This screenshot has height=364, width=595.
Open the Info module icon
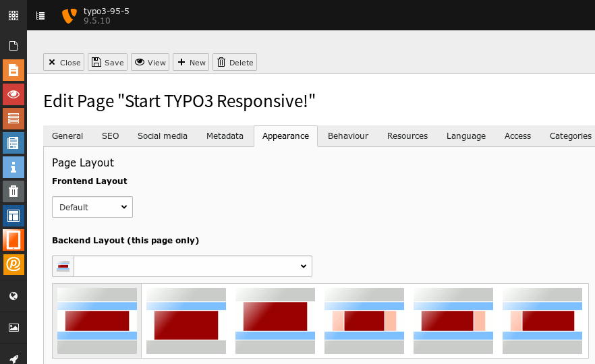pos(13,166)
